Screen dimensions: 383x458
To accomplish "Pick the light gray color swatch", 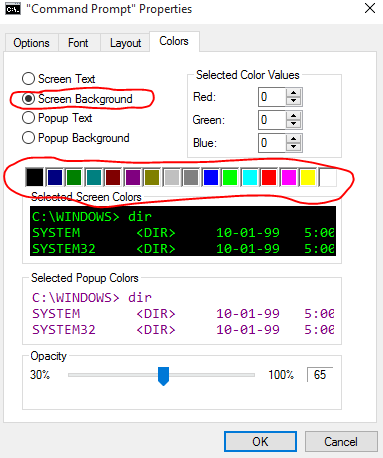I will pos(171,177).
